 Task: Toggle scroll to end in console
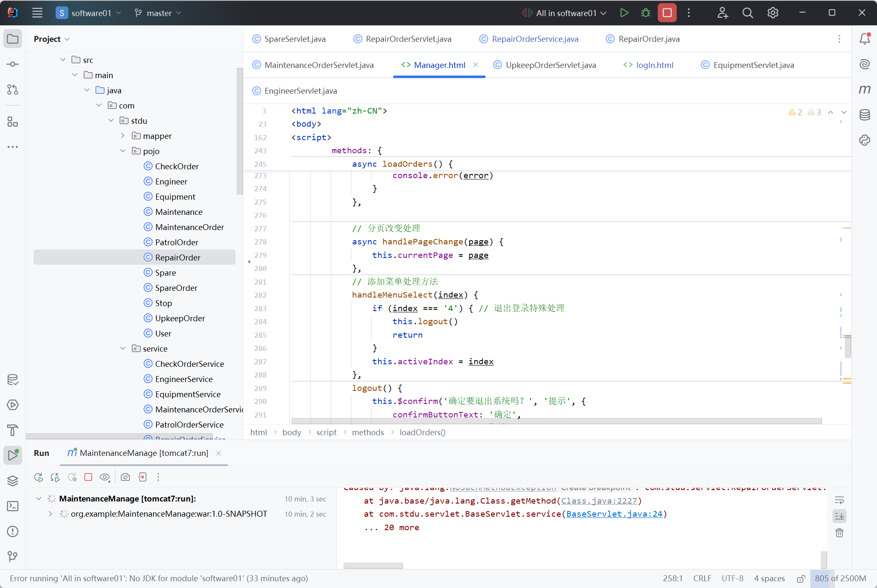[839, 516]
